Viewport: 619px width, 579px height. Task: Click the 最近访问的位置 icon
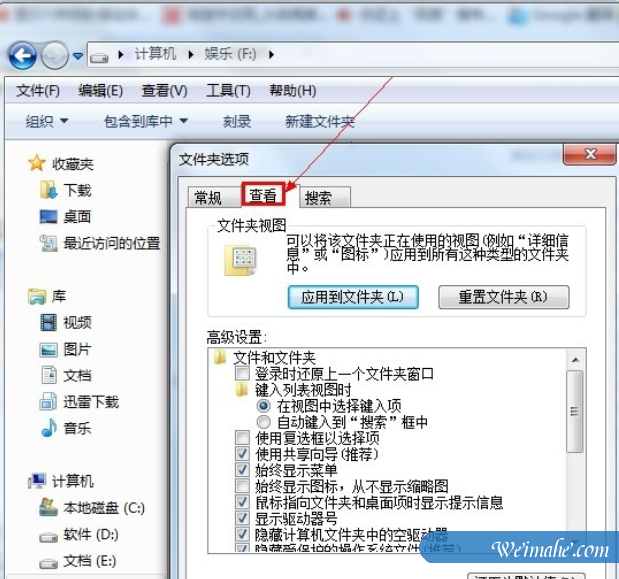[49, 243]
